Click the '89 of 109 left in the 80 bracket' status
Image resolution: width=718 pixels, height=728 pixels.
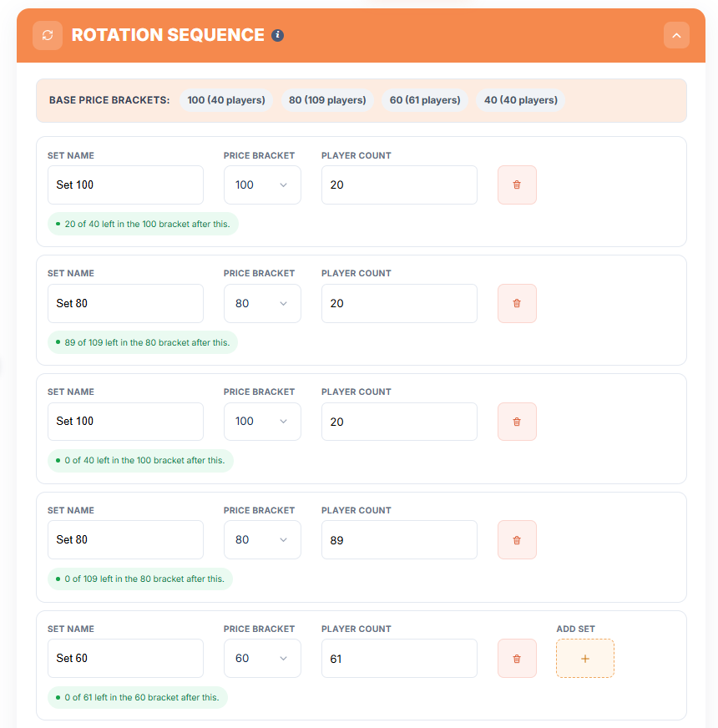[143, 342]
